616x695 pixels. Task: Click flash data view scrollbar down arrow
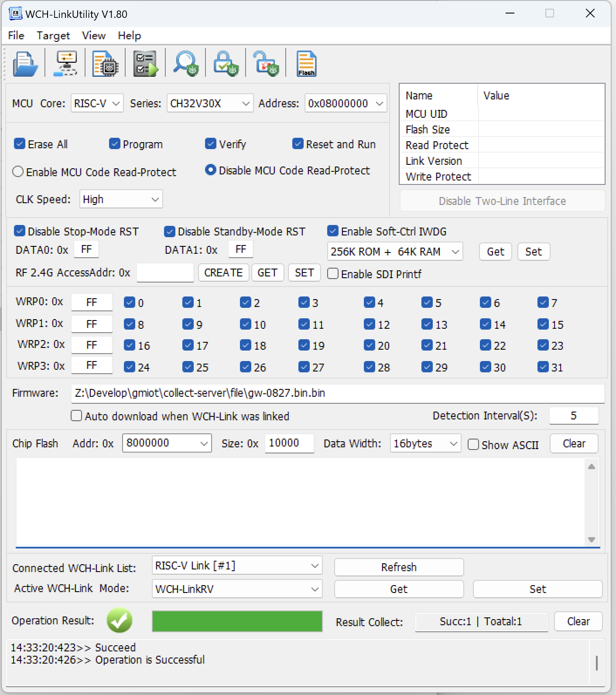point(592,539)
